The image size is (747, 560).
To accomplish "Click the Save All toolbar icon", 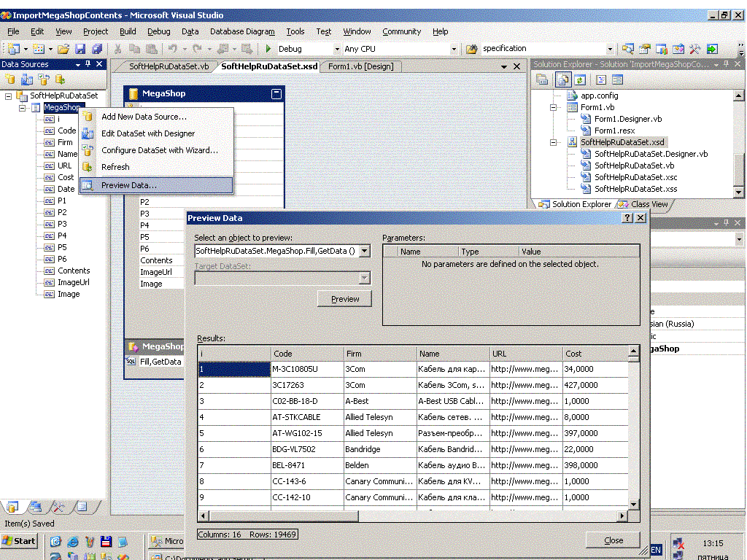I will [x=97, y=49].
